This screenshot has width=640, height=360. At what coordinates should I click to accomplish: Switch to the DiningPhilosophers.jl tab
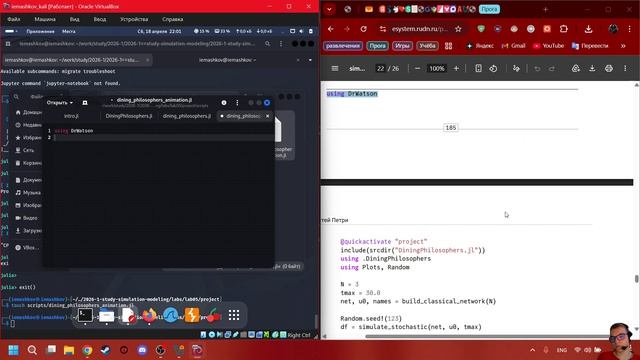pos(129,116)
